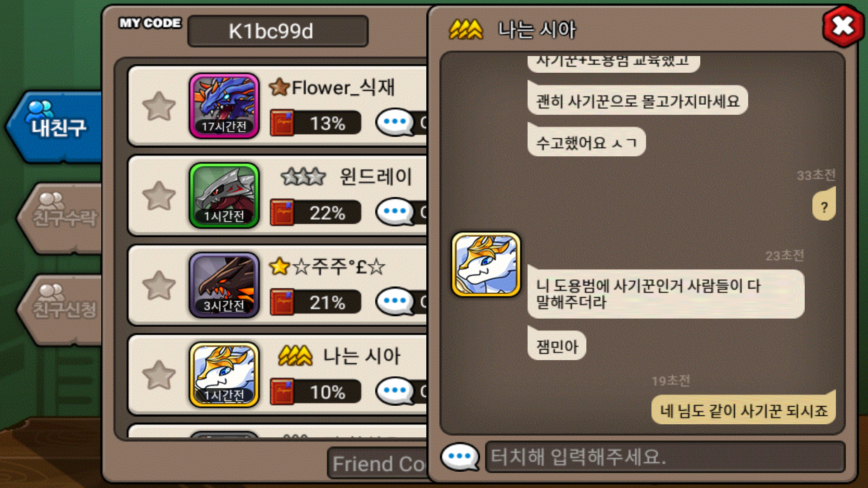Click the white dragon avatar in chat

pyautogui.click(x=486, y=265)
